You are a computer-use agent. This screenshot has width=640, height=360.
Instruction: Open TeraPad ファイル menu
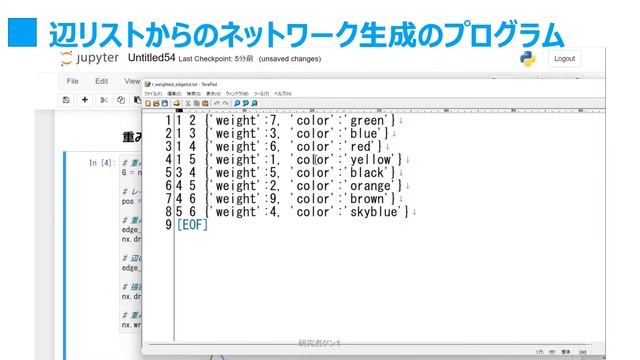(153, 93)
